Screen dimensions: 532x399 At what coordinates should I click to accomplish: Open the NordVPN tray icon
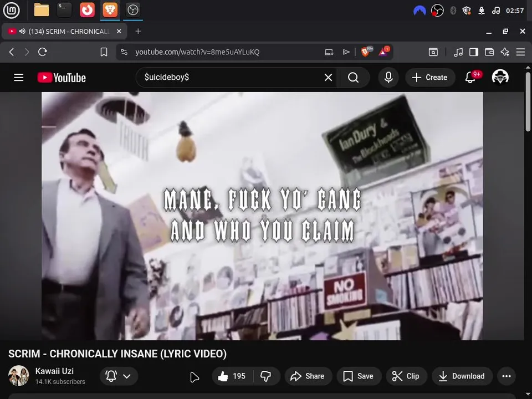420,11
